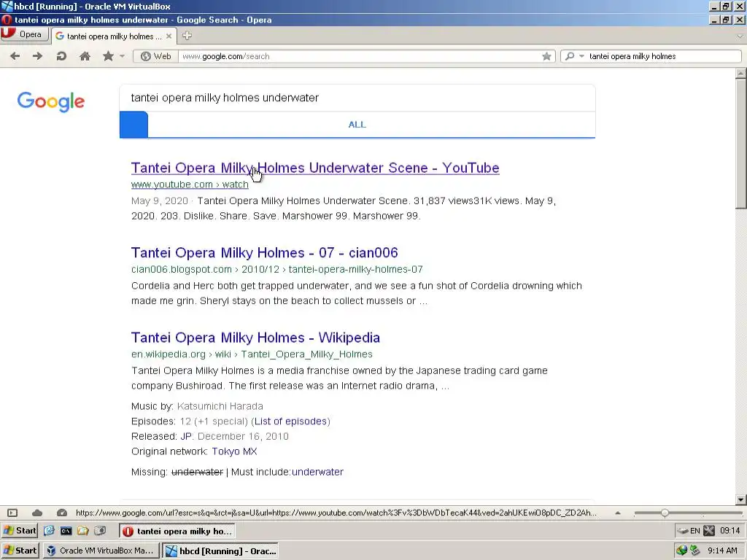Open the folder quick launch icon in guest taskbar
The height and width of the screenshot is (560, 747).
[x=83, y=531]
